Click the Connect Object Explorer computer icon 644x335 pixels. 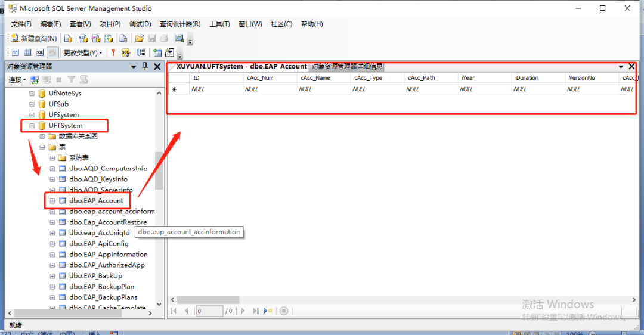(35, 80)
